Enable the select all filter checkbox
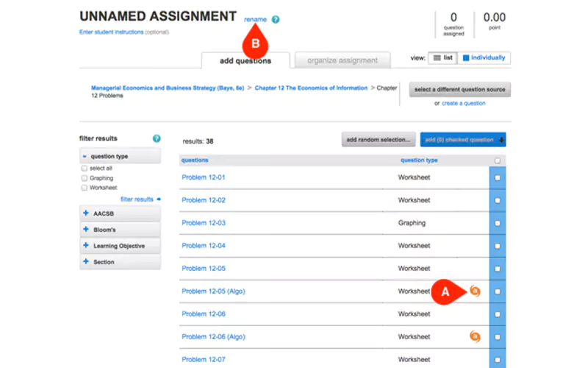The image size is (588, 368). click(x=85, y=169)
